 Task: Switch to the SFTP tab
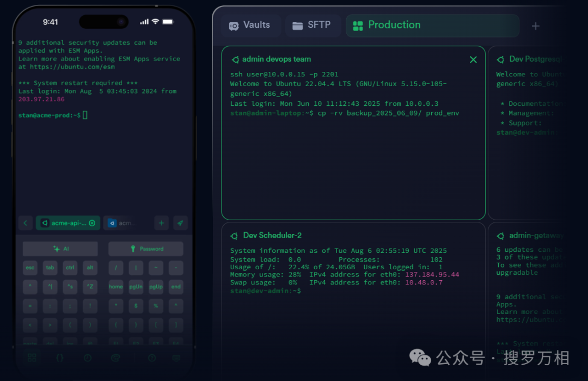click(313, 25)
